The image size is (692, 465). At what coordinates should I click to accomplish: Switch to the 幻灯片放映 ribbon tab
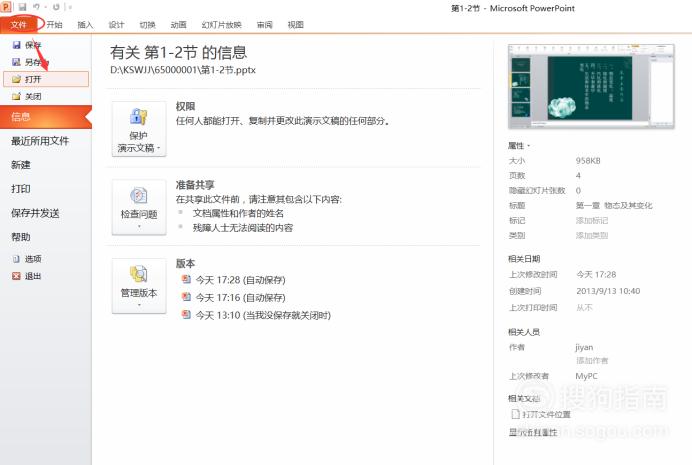[222, 25]
